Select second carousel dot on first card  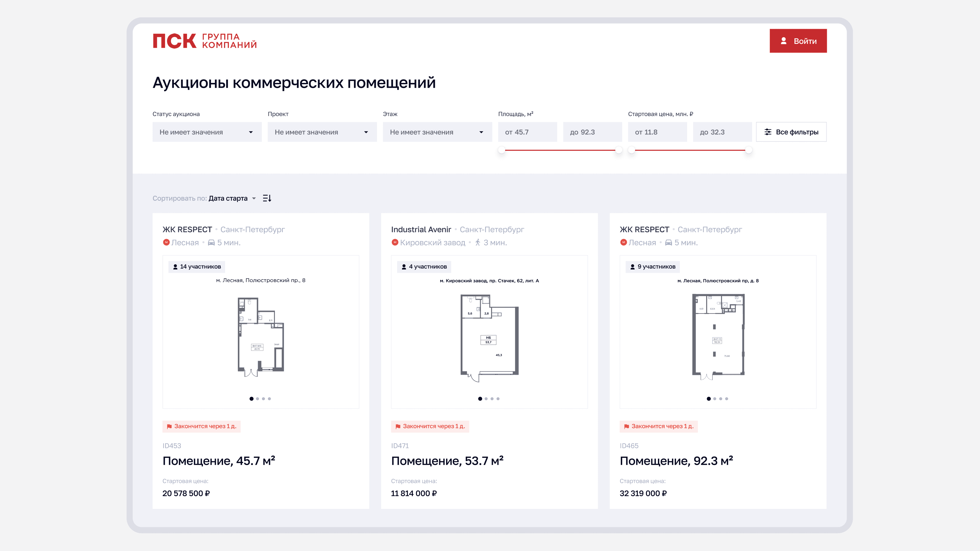point(258,398)
